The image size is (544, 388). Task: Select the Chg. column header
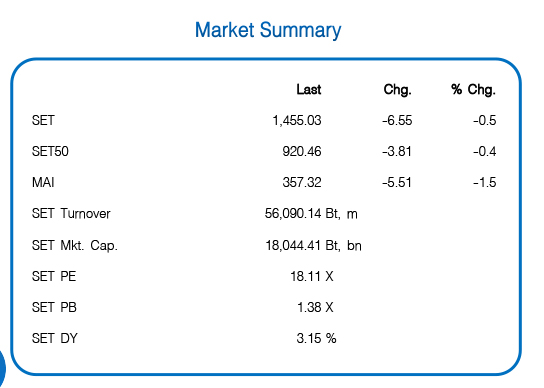pyautogui.click(x=397, y=90)
